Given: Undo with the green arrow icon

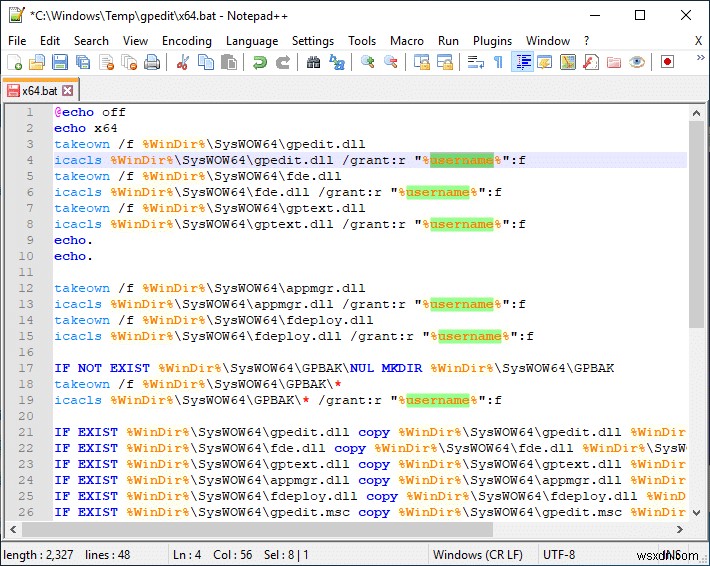Looking at the screenshot, I should click(x=259, y=62).
